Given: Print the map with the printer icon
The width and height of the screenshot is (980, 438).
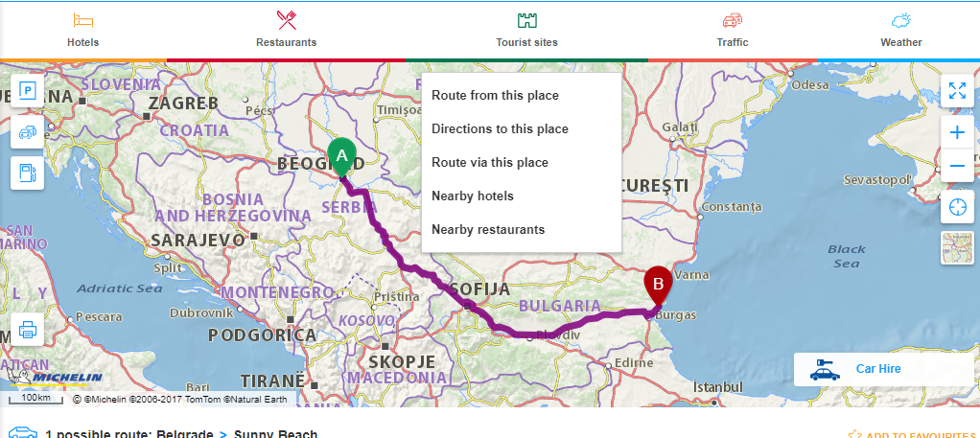Looking at the screenshot, I should [27, 331].
